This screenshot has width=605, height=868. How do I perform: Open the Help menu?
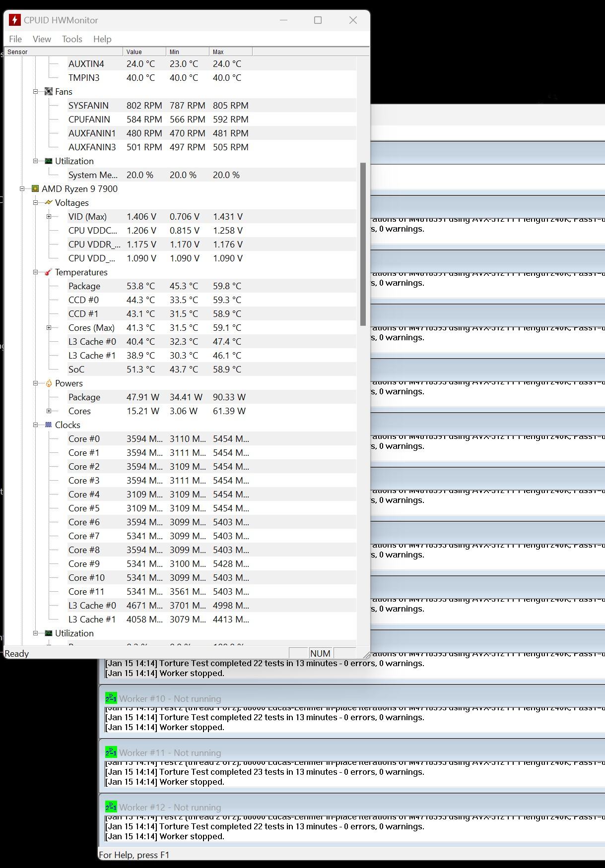pyautogui.click(x=102, y=39)
